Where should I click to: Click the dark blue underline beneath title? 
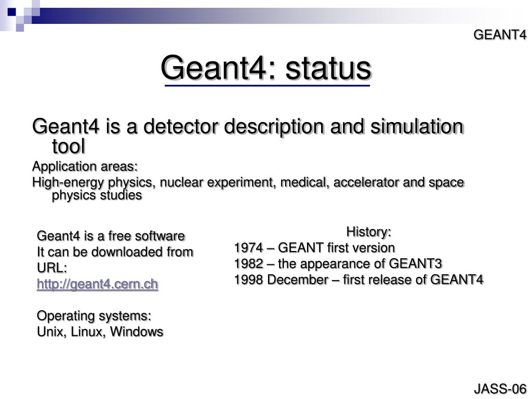point(267,85)
